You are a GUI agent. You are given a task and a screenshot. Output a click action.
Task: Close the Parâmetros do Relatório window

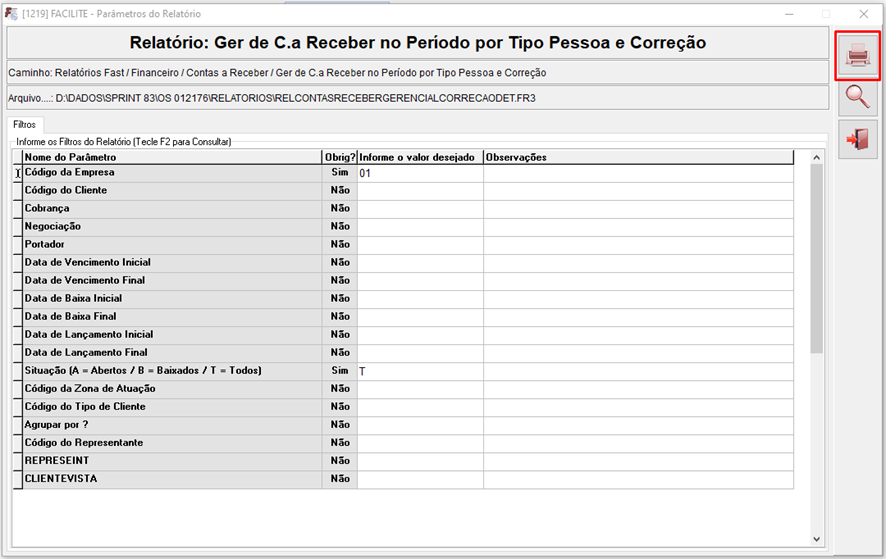point(863,14)
